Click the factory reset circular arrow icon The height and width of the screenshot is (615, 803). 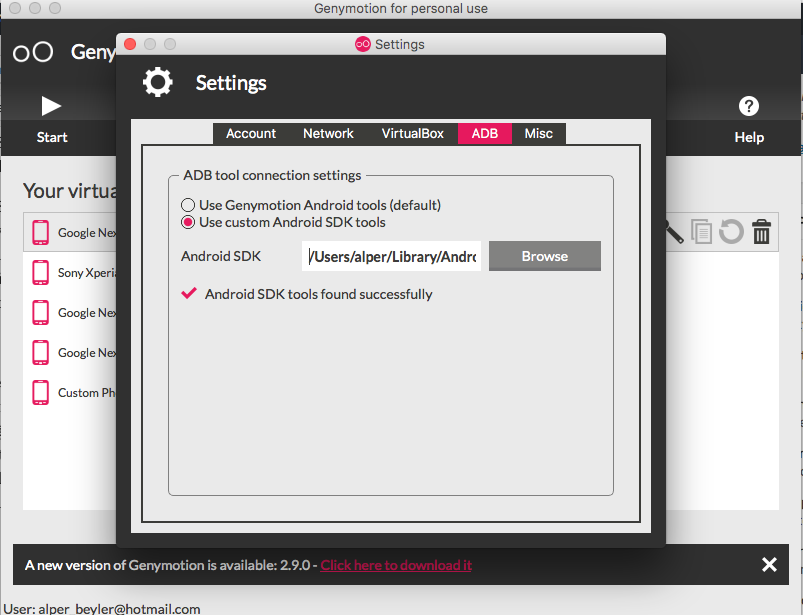[x=731, y=231]
